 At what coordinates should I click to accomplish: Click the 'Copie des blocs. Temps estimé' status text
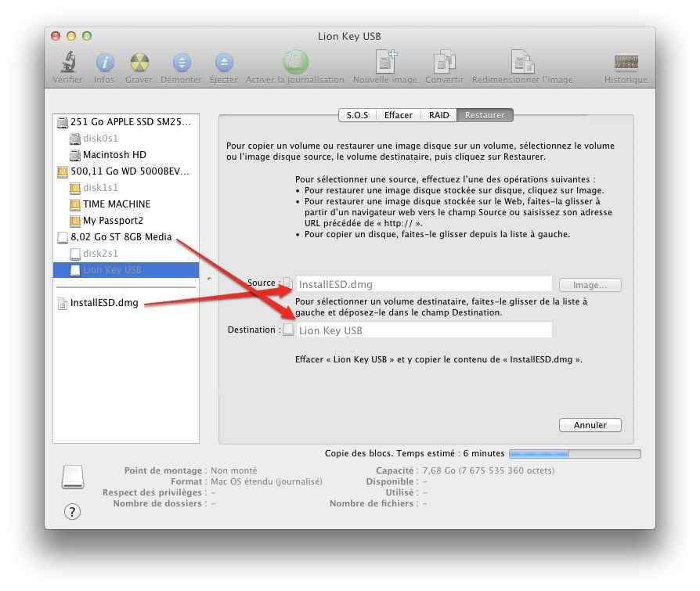[415, 453]
